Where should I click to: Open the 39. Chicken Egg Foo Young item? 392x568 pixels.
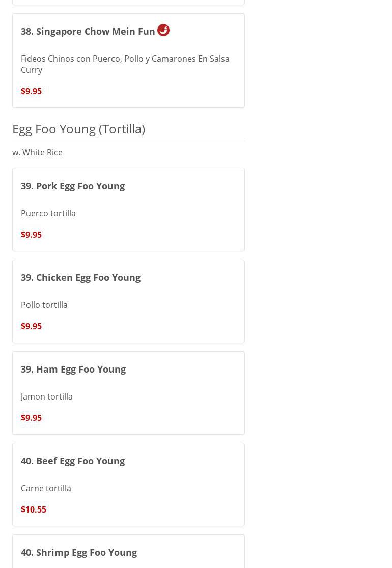80,277
